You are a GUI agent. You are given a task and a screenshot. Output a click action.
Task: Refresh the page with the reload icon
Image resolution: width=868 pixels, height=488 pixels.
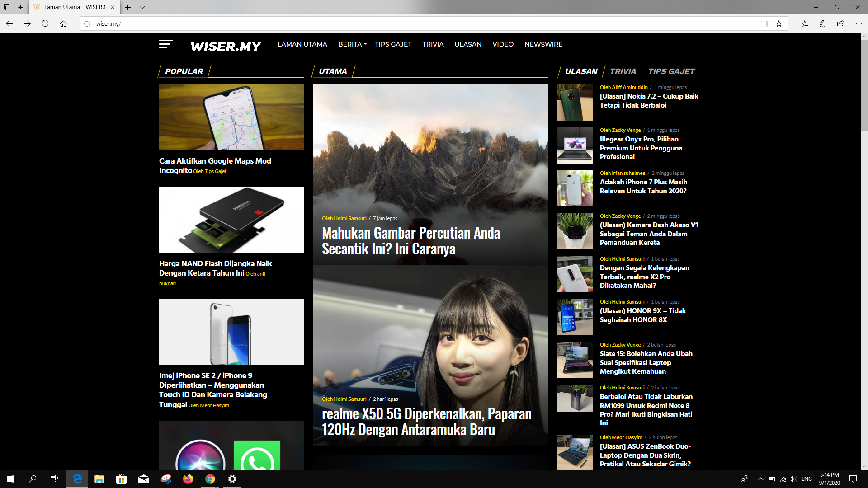(45, 23)
